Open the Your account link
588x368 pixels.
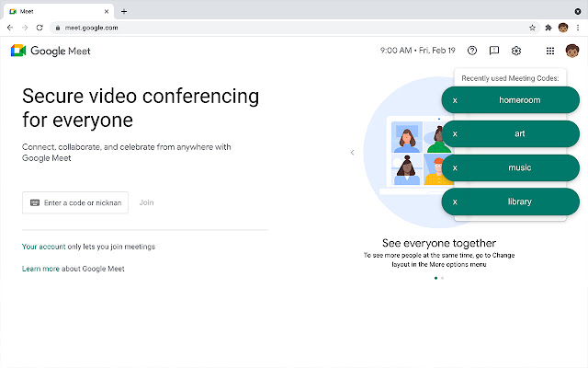pyautogui.click(x=42, y=247)
